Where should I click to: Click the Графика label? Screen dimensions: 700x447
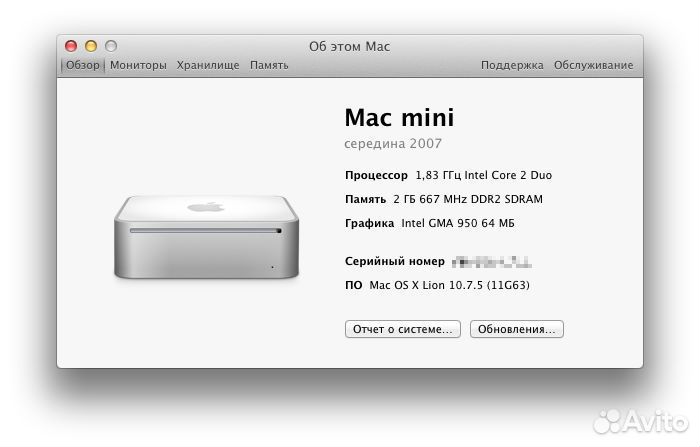(x=369, y=223)
